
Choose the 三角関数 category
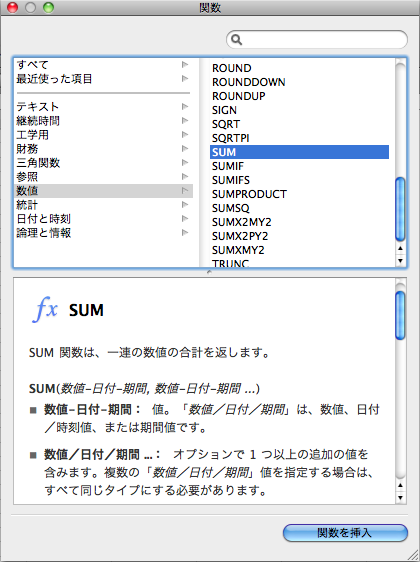[x=103, y=163]
